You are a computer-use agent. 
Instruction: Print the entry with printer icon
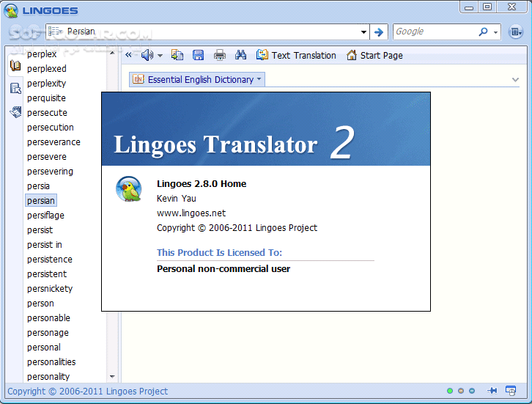point(220,55)
